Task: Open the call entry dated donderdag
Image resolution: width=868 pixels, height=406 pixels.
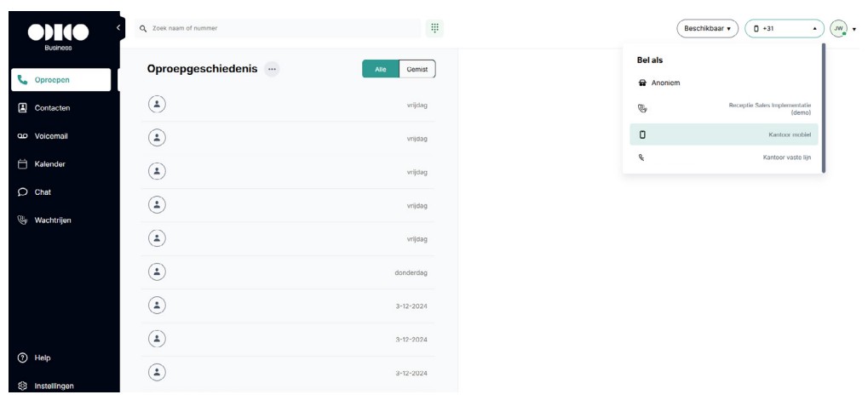Action: 289,272
